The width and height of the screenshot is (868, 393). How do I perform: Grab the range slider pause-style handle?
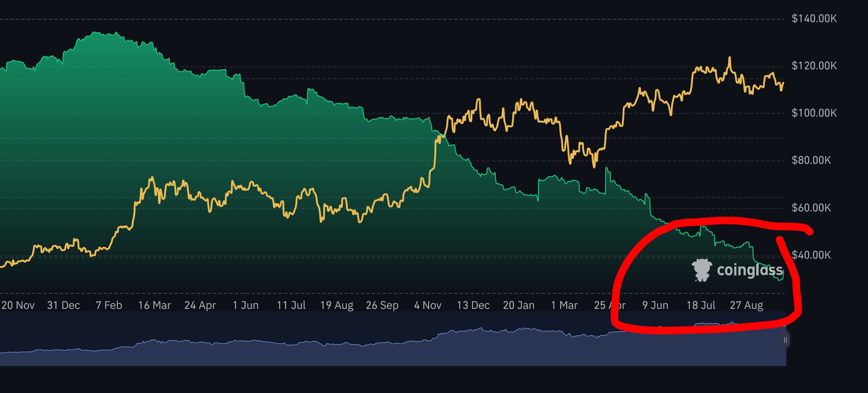click(x=785, y=340)
